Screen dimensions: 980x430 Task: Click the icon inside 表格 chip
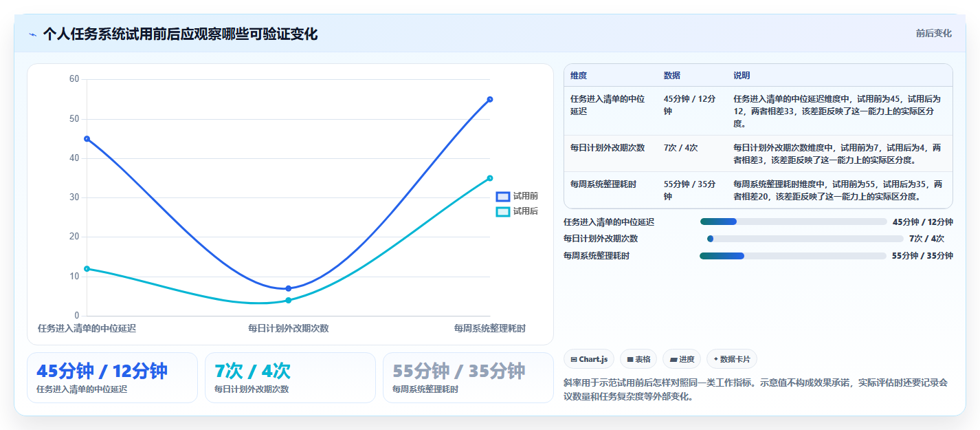click(x=630, y=359)
